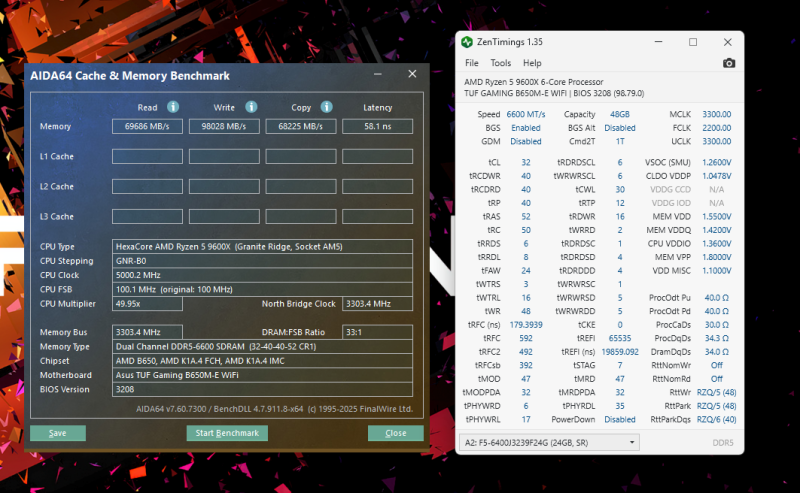Click Motherboard Asus TUF Gaming B650M-E field

(x=262, y=375)
